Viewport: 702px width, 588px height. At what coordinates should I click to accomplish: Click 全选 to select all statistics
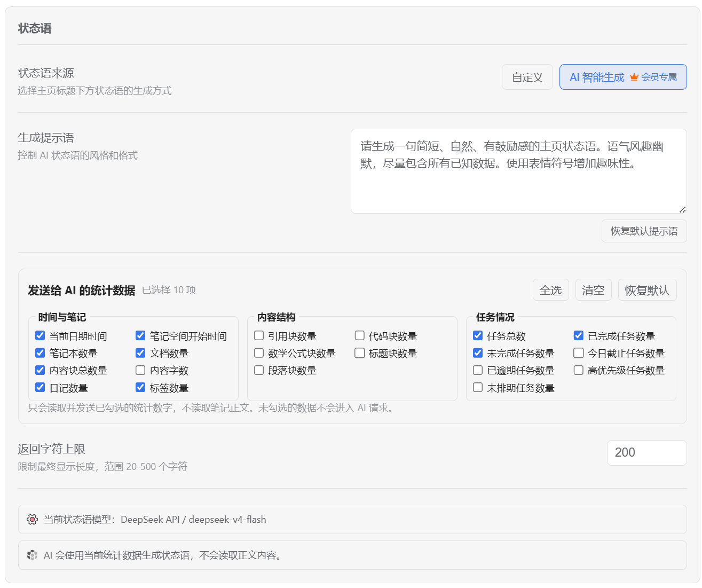point(551,290)
